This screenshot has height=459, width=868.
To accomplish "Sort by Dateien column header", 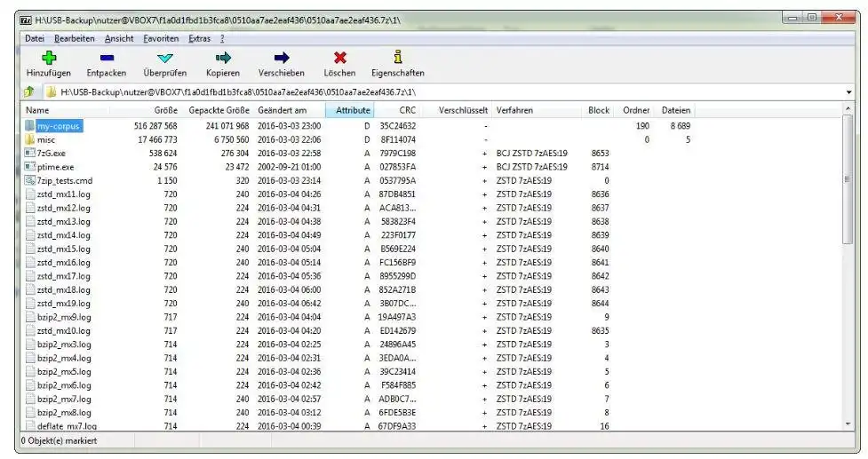I will [673, 110].
